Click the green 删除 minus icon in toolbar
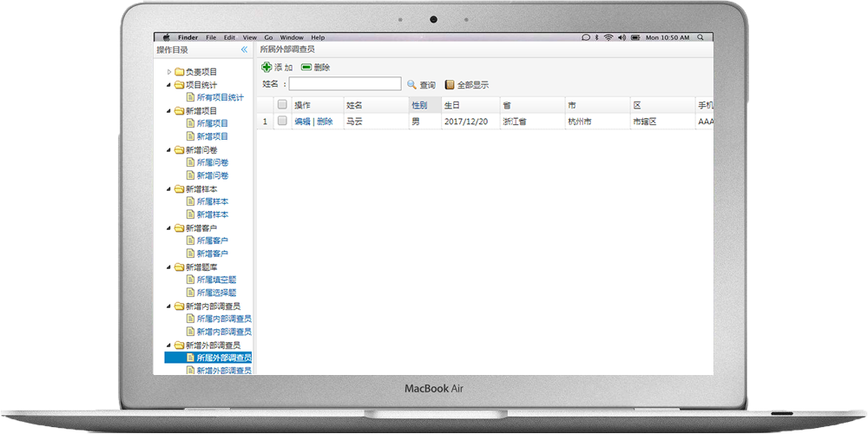This screenshot has width=868, height=434. tap(306, 67)
